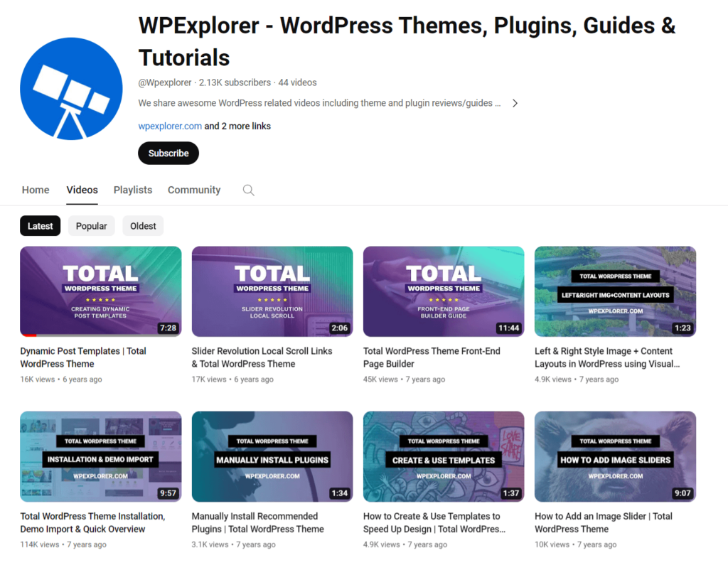The width and height of the screenshot is (728, 570).
Task: Click the 'Dynamic Post Templates | Total WordPress Theme' title
Action: [83, 357]
